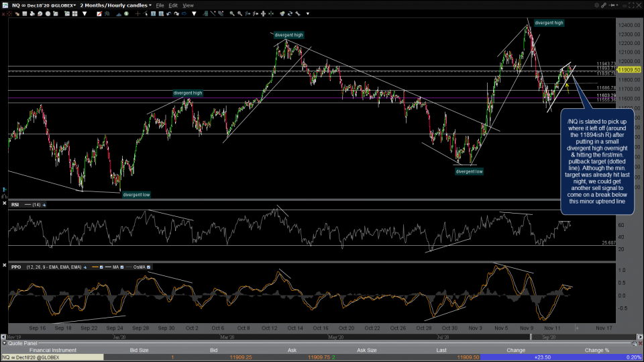
Task: Click the PPO settings wrench icon
Action: pos(85,267)
